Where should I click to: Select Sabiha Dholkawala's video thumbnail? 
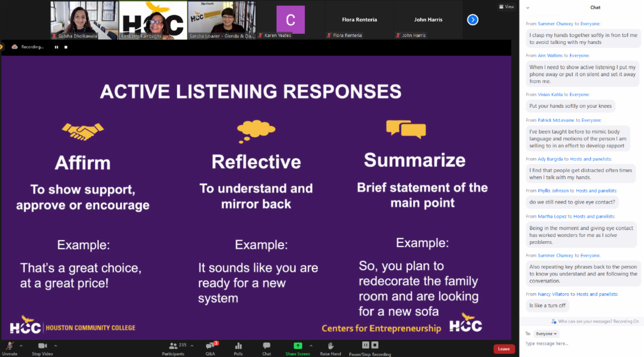84,20
